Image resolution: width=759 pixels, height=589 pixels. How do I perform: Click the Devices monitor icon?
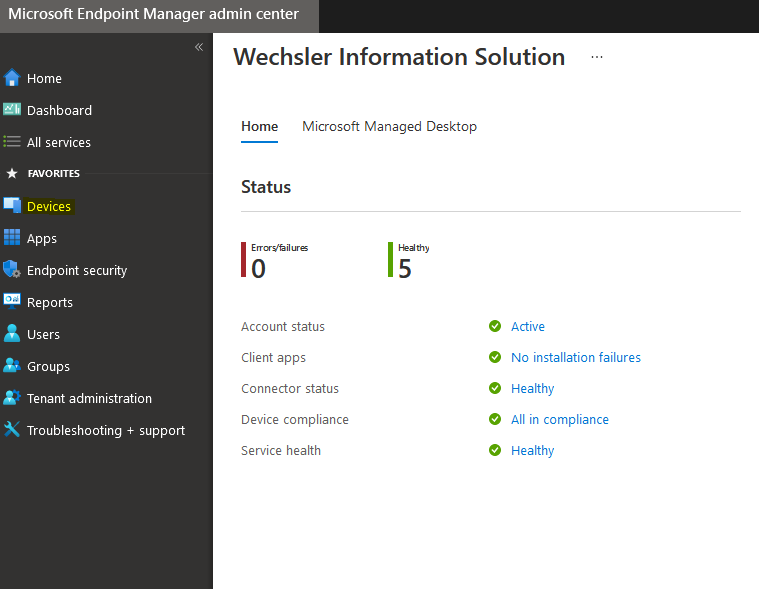tap(12, 206)
